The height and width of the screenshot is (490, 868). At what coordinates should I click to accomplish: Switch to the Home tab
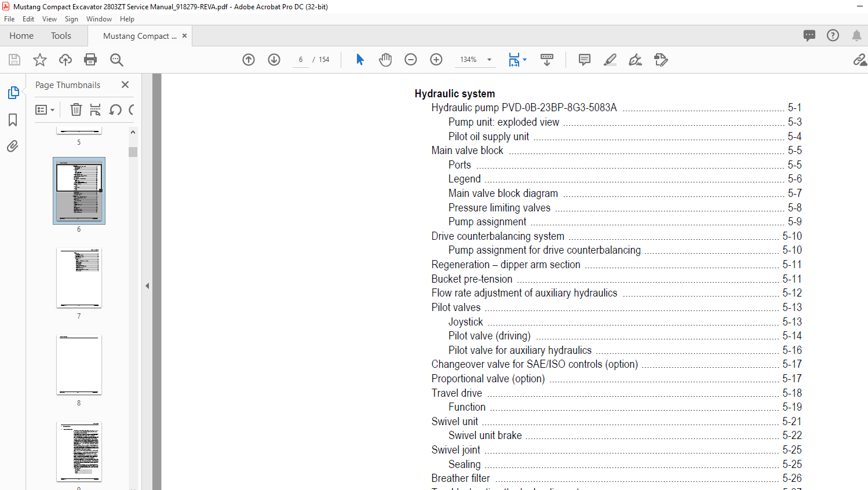[x=21, y=35]
